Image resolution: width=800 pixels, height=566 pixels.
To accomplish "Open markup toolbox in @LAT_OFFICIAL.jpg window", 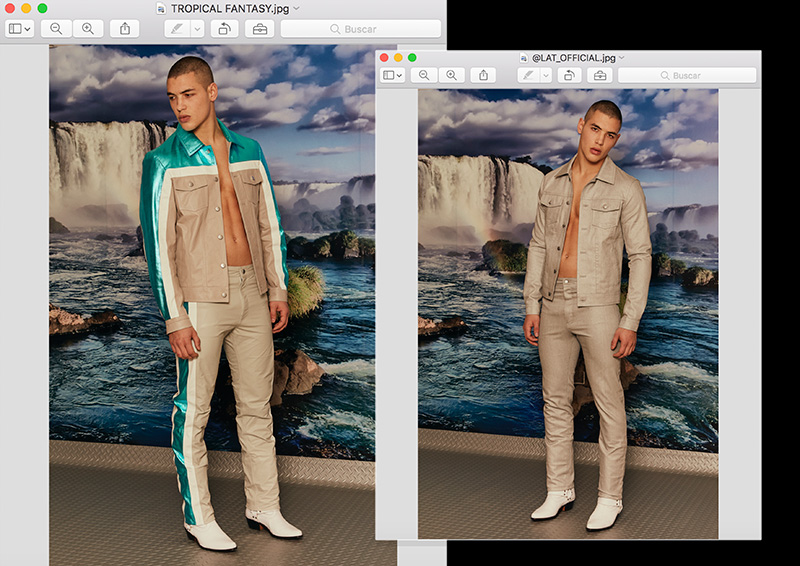I will tap(600, 75).
